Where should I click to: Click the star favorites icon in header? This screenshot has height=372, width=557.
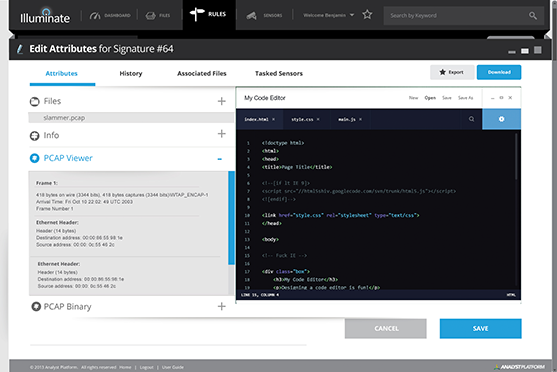[x=367, y=15]
